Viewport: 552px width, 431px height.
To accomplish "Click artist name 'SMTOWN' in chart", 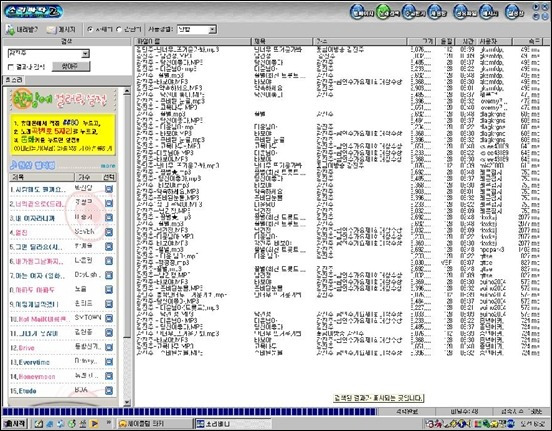I will point(88,318).
